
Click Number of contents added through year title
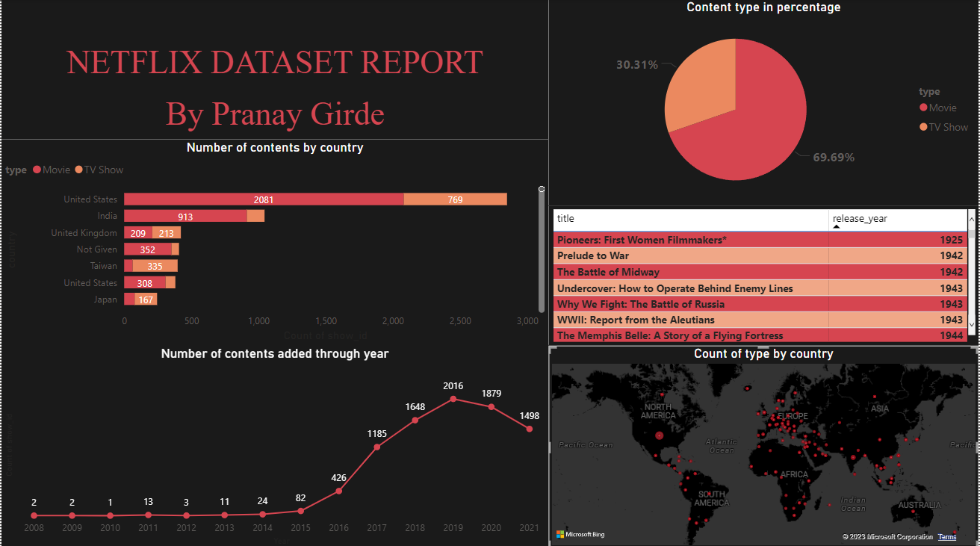pos(275,354)
